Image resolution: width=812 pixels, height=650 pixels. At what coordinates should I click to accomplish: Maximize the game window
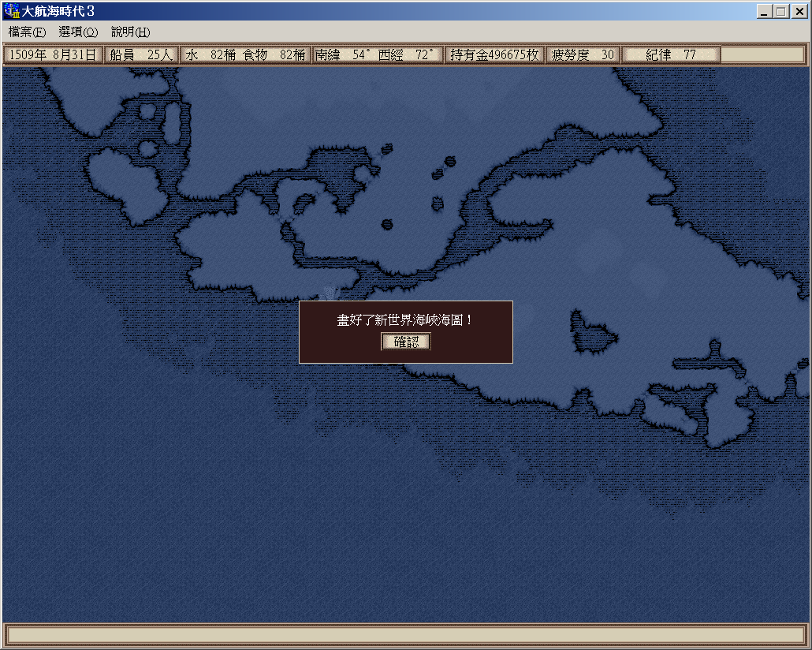coord(780,12)
